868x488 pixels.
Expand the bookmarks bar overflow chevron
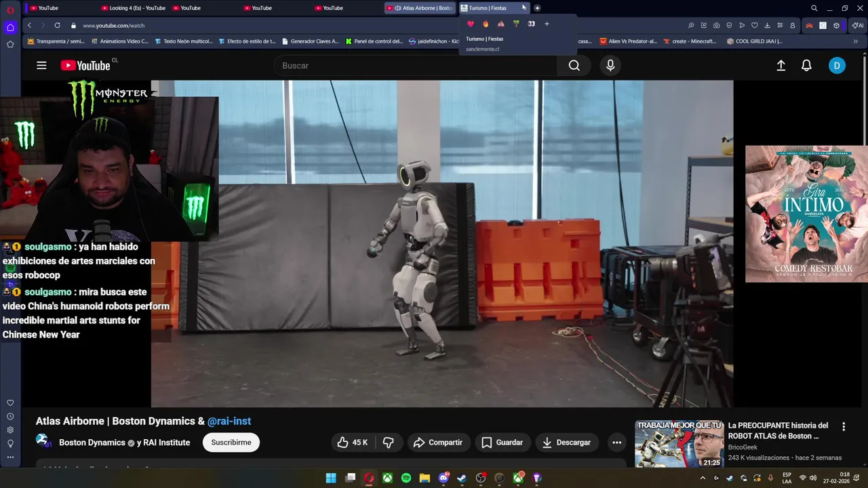856,41
